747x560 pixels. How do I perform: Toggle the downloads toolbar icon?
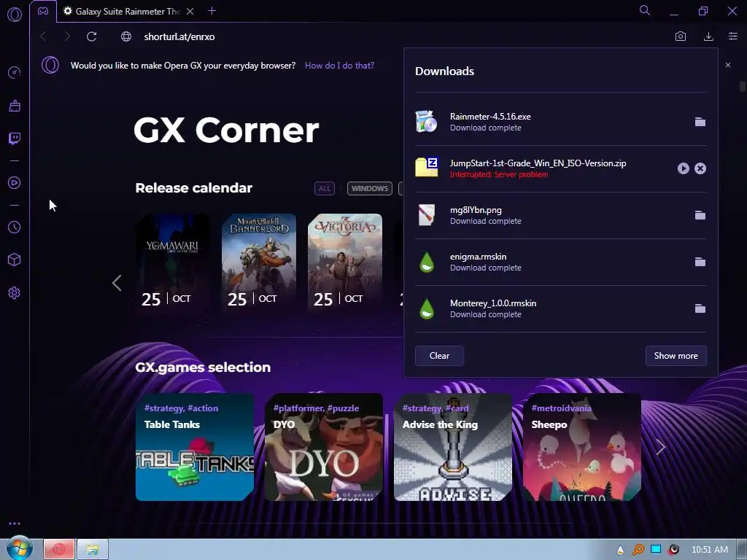point(708,36)
